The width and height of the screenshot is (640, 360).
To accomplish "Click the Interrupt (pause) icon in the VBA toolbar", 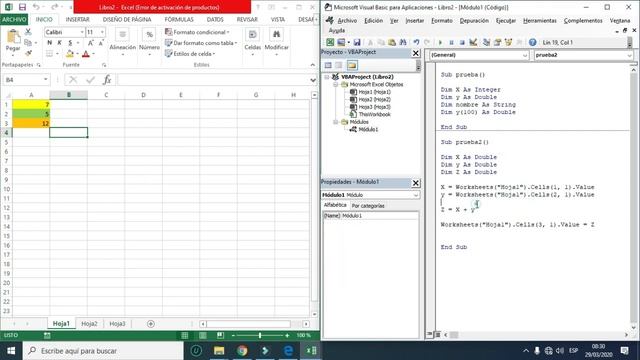I will (451, 42).
